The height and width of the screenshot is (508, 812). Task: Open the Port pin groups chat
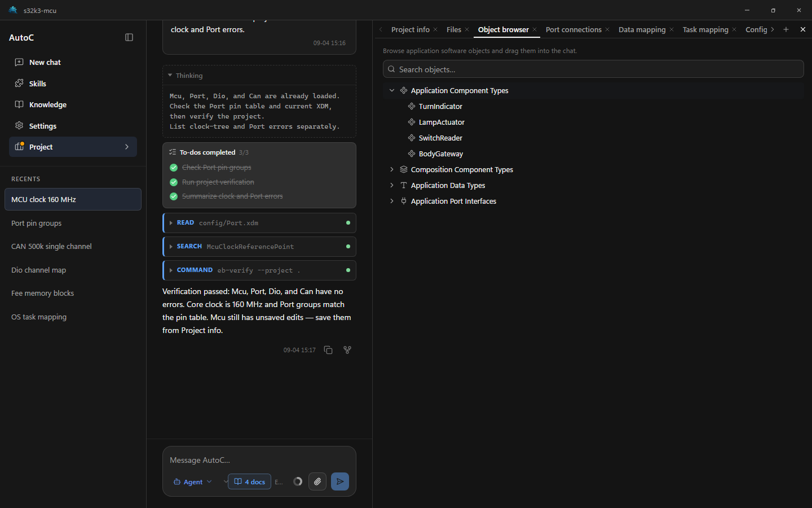pos(73,223)
